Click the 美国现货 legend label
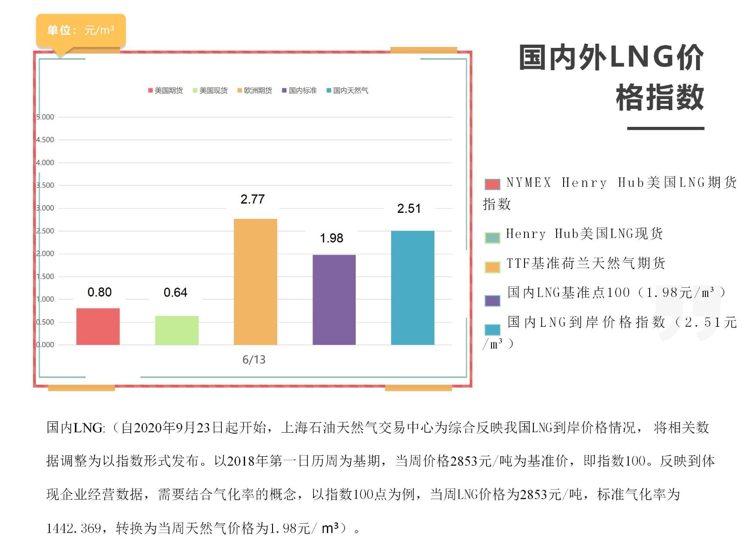Image resolution: width=744 pixels, height=560 pixels. click(x=213, y=91)
